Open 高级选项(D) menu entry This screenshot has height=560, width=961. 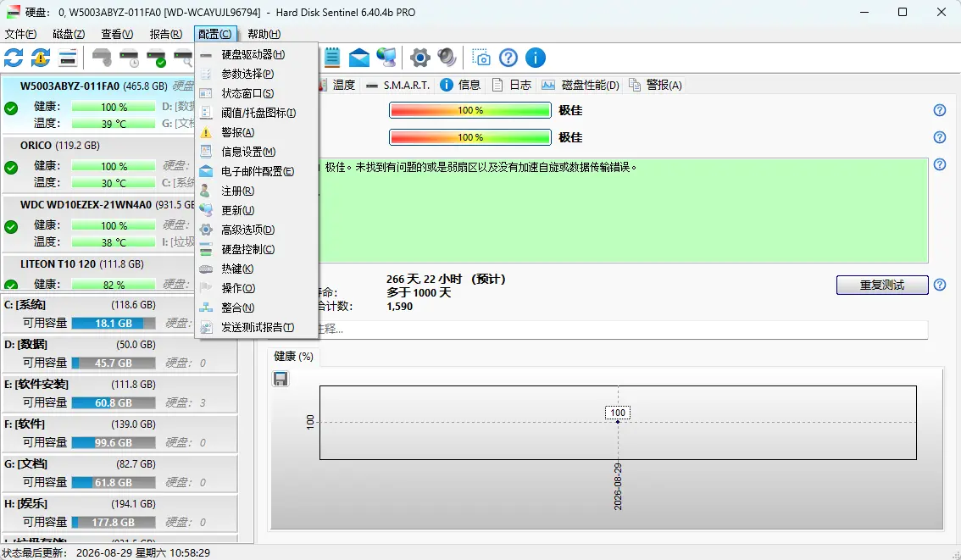pyautogui.click(x=257, y=230)
